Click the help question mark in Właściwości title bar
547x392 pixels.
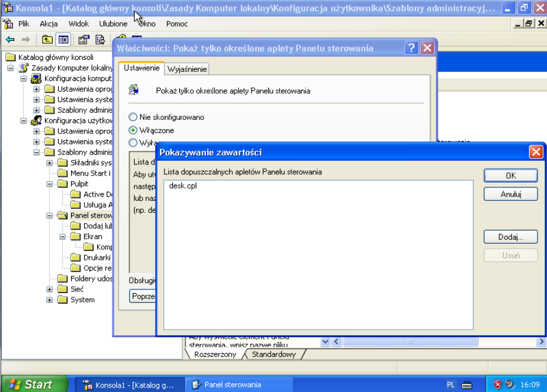click(x=412, y=48)
